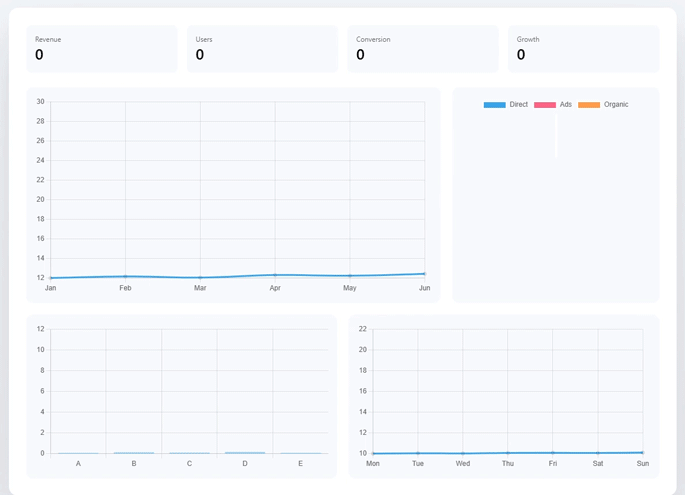Click the pink Ads color swatch

coord(545,105)
